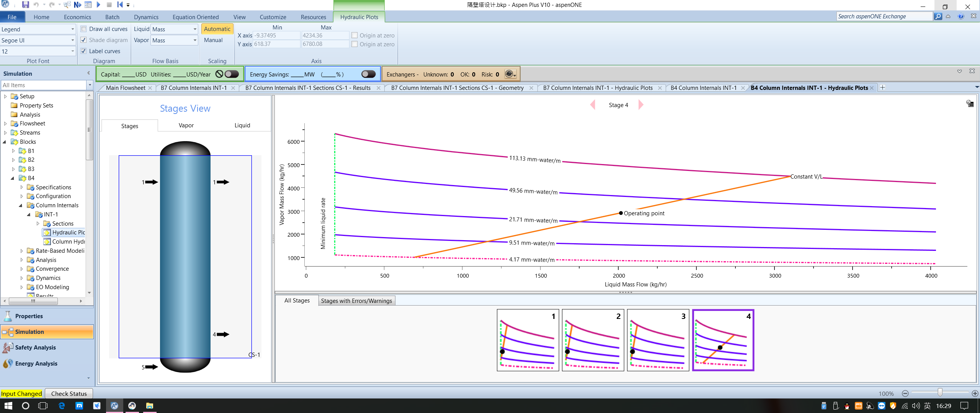Open Microsoft Edge from taskbar
Screen dimensions: 980x413
point(61,406)
